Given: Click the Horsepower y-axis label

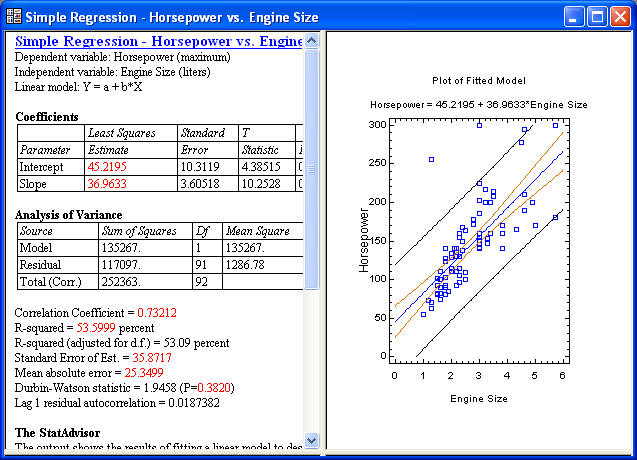Looking at the screenshot, I should (364, 240).
